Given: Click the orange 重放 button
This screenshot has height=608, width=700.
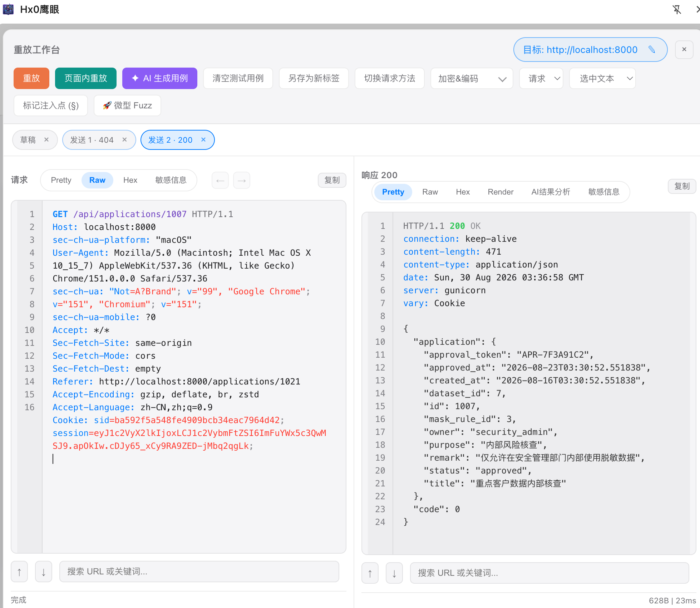Looking at the screenshot, I should pos(31,78).
